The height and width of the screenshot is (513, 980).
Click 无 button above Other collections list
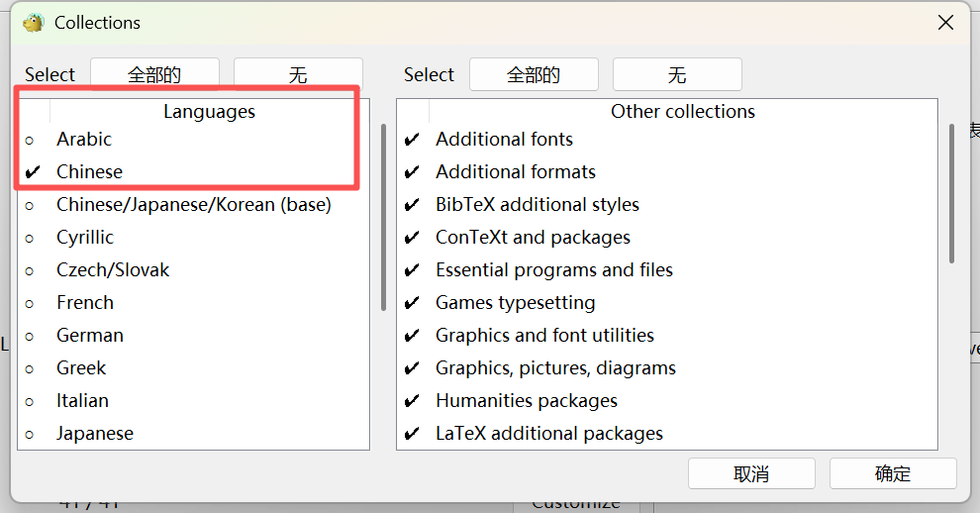[x=677, y=74]
